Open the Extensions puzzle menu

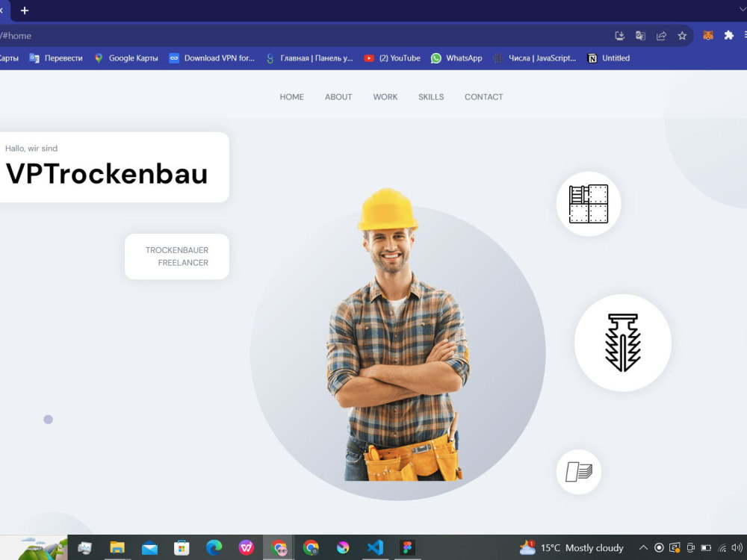[729, 35]
